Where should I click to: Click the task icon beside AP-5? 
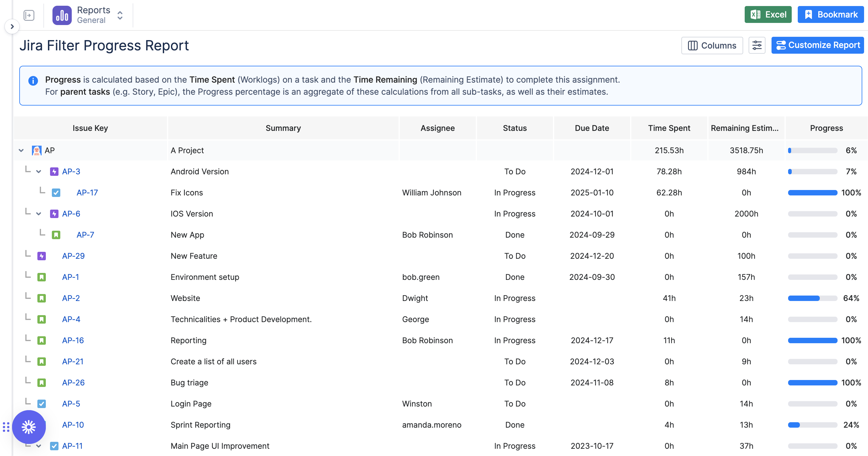click(x=41, y=404)
